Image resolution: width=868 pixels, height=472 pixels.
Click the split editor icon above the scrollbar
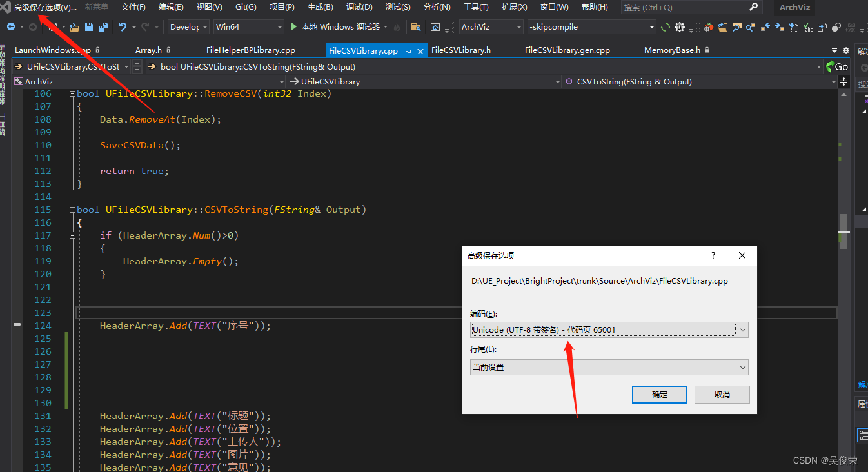[843, 82]
